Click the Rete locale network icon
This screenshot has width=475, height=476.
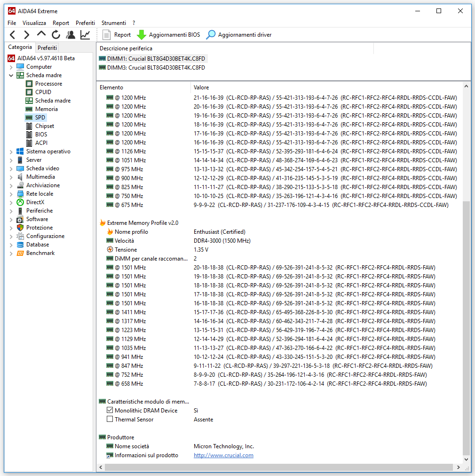coord(20,194)
